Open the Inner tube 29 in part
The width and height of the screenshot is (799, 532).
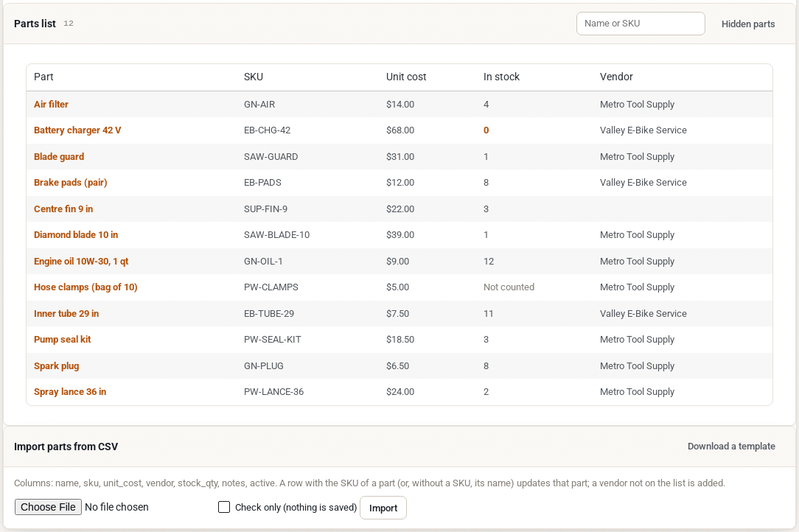tap(66, 313)
